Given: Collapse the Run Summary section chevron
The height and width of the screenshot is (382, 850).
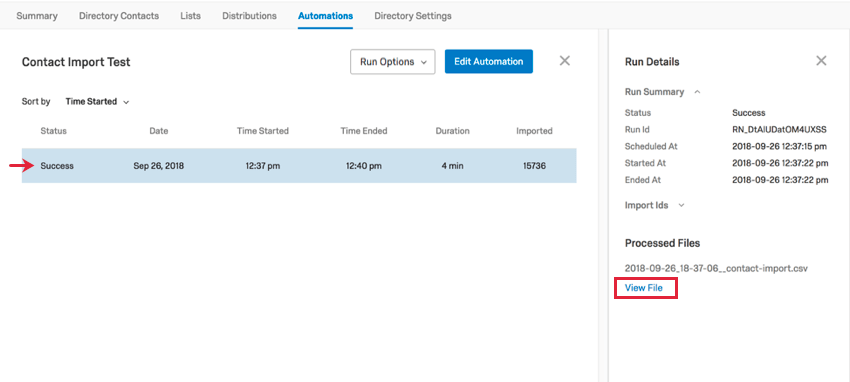Looking at the screenshot, I should pos(697,92).
